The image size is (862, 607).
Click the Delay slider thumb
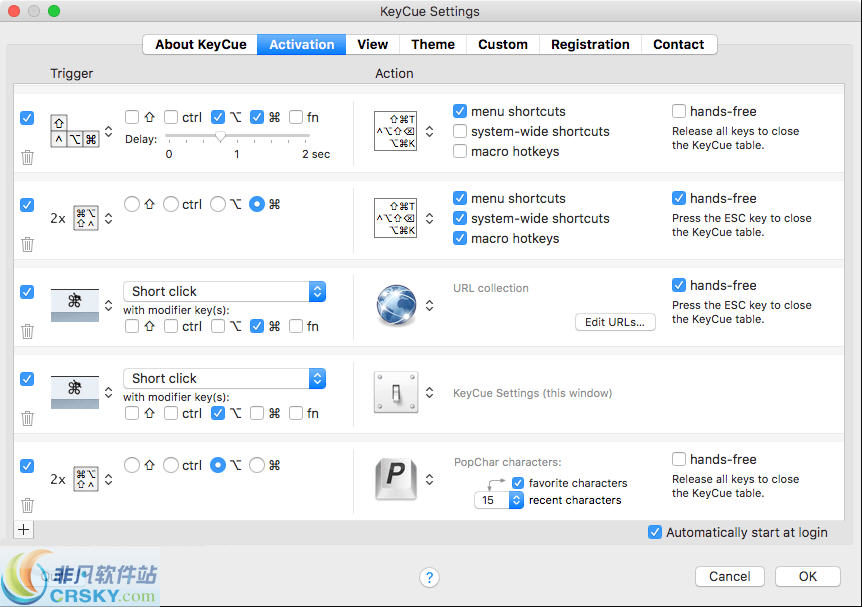coord(220,136)
